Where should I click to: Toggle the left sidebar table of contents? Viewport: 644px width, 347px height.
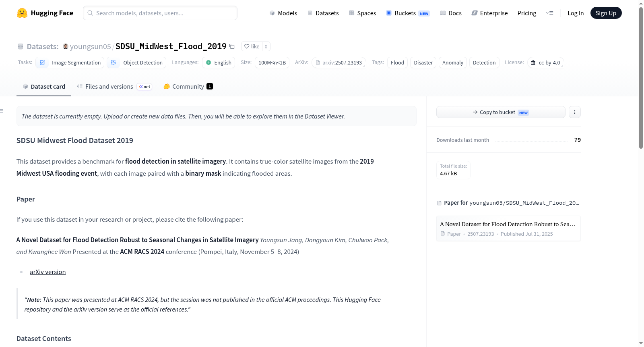click(2, 111)
